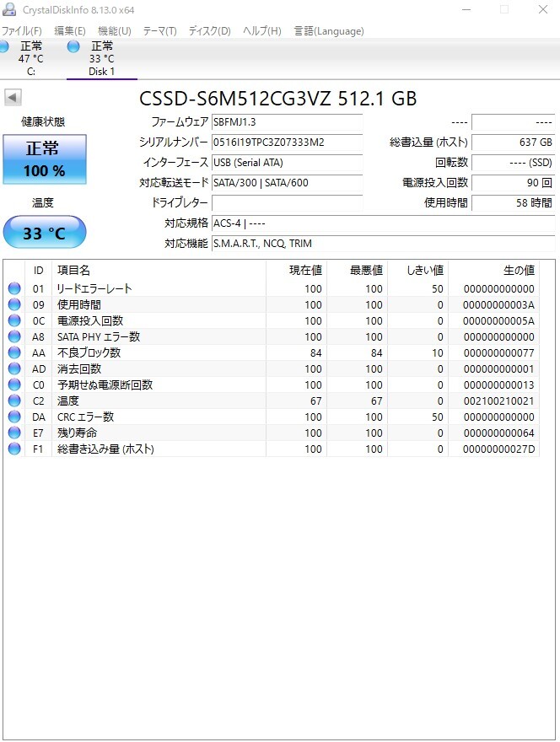Click raw value 0000000027D
This screenshot has width=560, height=742.
tap(499, 449)
